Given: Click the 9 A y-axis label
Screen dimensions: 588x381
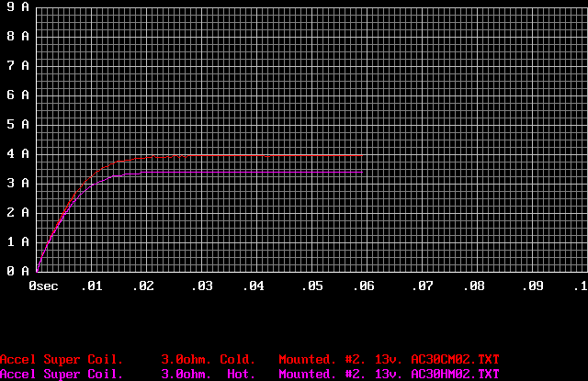Looking at the screenshot, I should (x=17, y=6).
